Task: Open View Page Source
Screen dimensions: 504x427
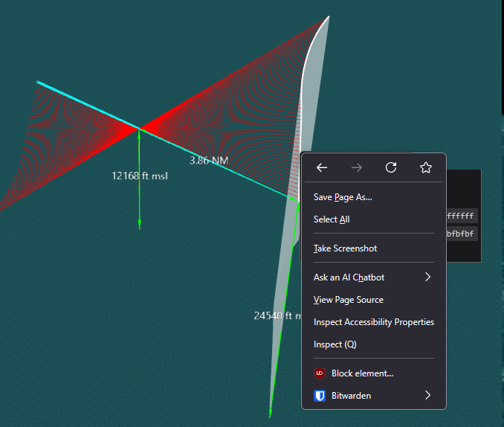Action: click(x=349, y=300)
